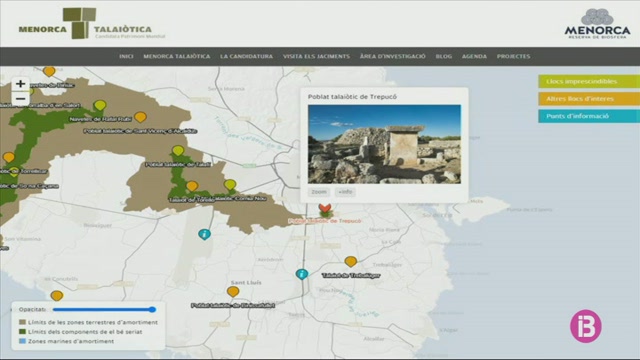640x360 pixels.
Task: Open the blue info point near Sant Lluís road
Action: (x=302, y=274)
